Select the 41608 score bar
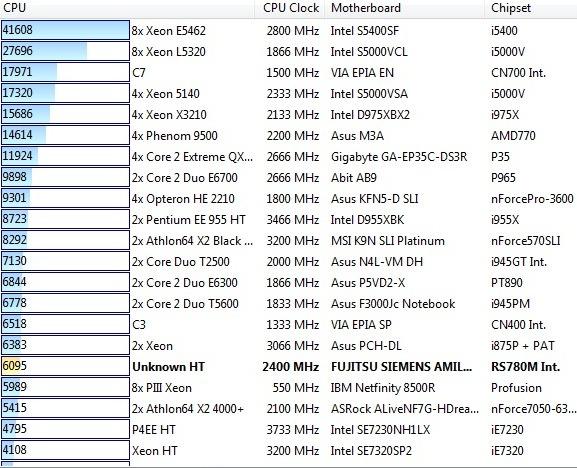The width and height of the screenshot is (577, 468). [65, 30]
